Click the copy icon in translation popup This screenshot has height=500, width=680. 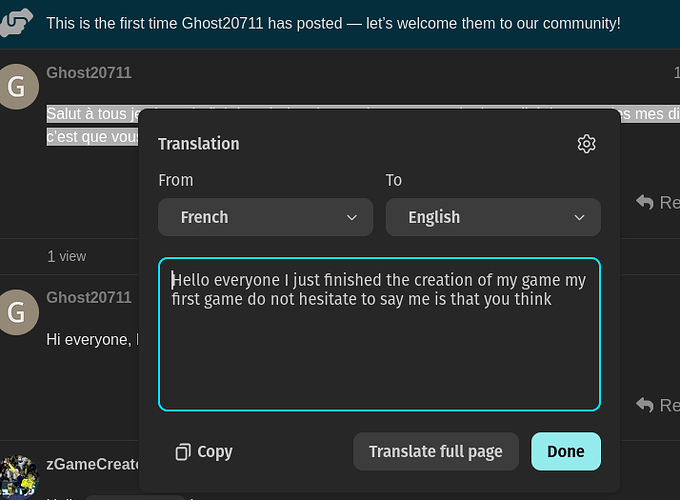(x=183, y=452)
